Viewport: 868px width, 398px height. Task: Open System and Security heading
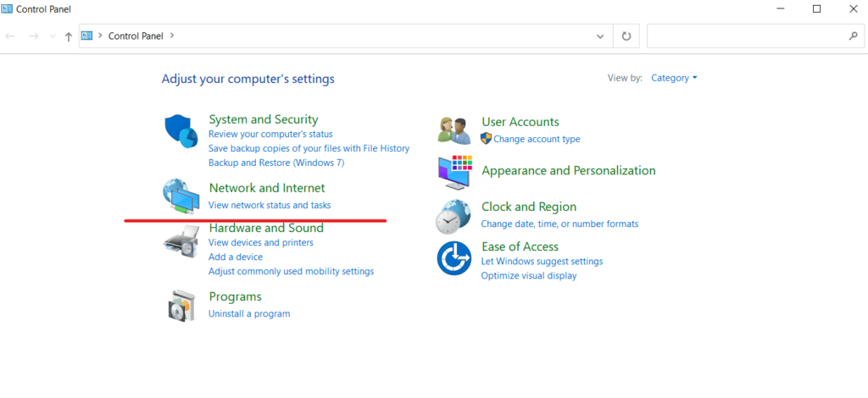click(x=263, y=119)
